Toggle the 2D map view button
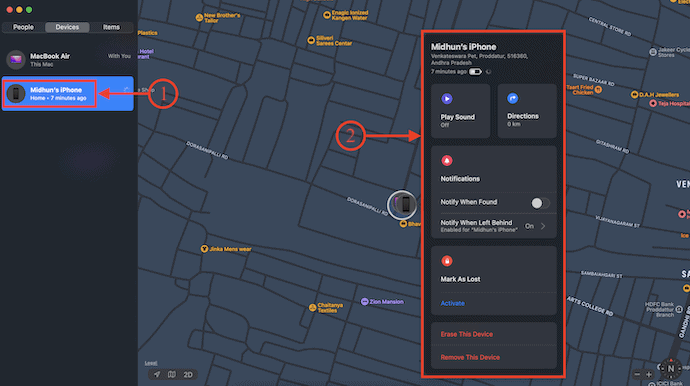 click(x=188, y=375)
